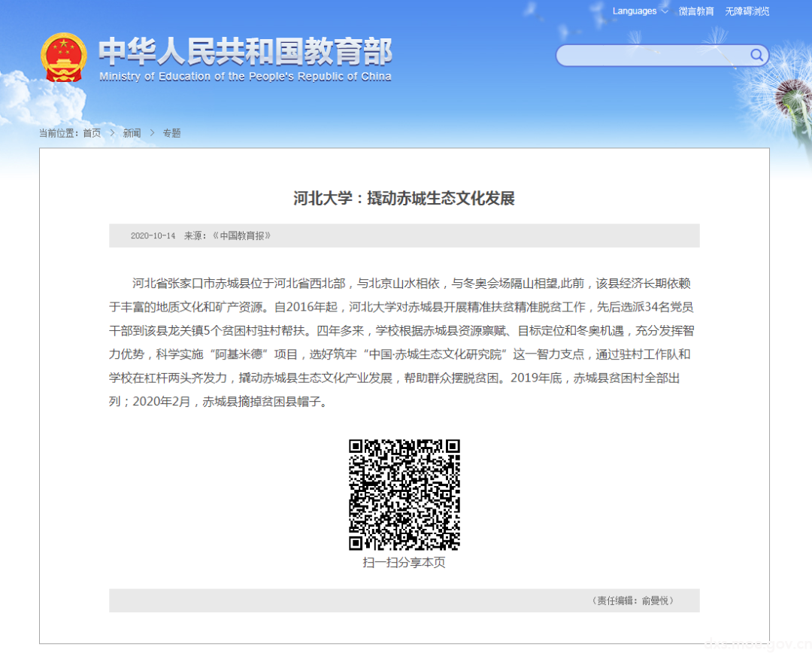Enable 无障碍浏览 accessibility mode

click(747, 11)
